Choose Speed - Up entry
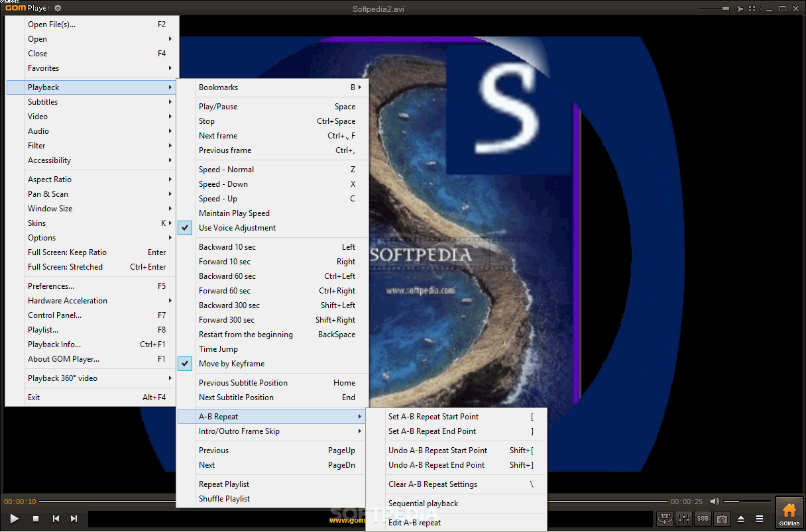 272,199
